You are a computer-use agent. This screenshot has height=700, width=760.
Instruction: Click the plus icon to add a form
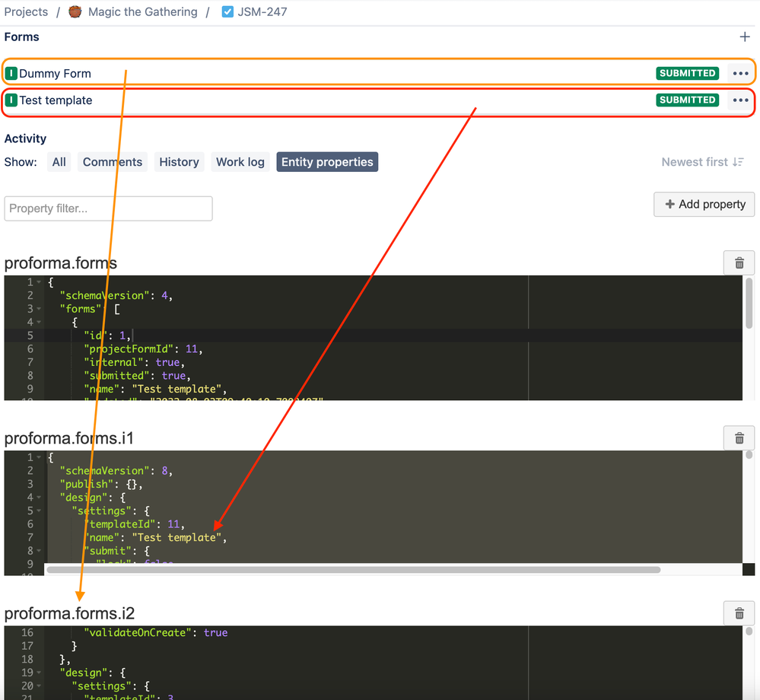click(x=745, y=37)
